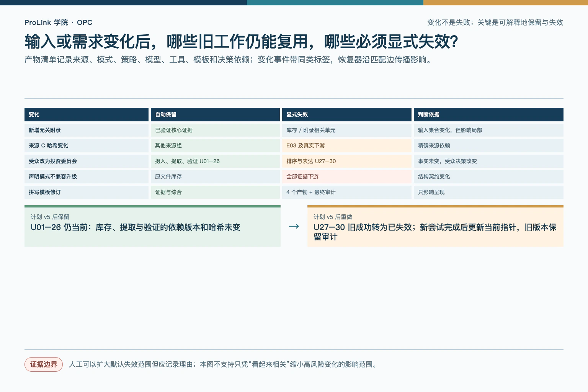The width and height of the screenshot is (588, 392).
Task: Click the 已验证核心证据 cell
Action: click(x=215, y=130)
